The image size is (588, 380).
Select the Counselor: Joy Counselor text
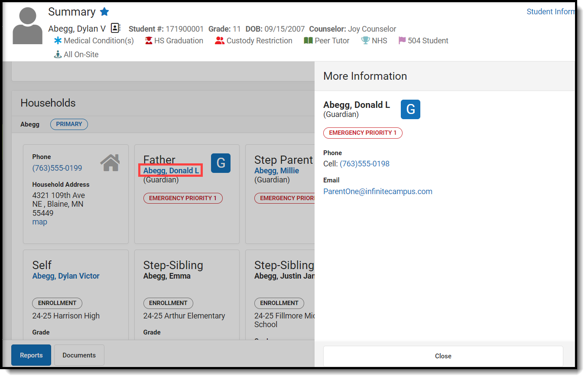(353, 29)
